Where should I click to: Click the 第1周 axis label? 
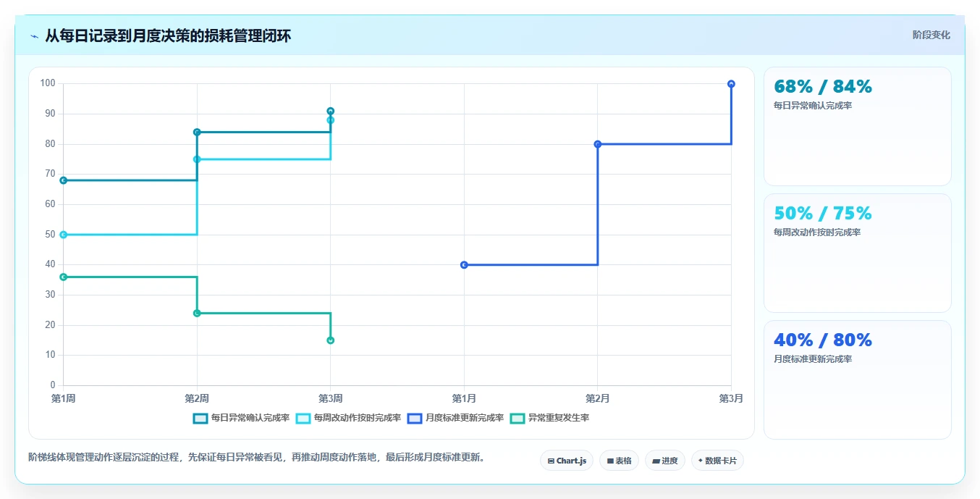64,398
